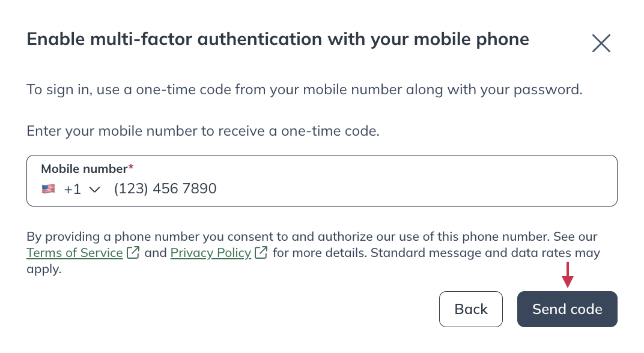Open the Privacy Policy link

pos(210,253)
